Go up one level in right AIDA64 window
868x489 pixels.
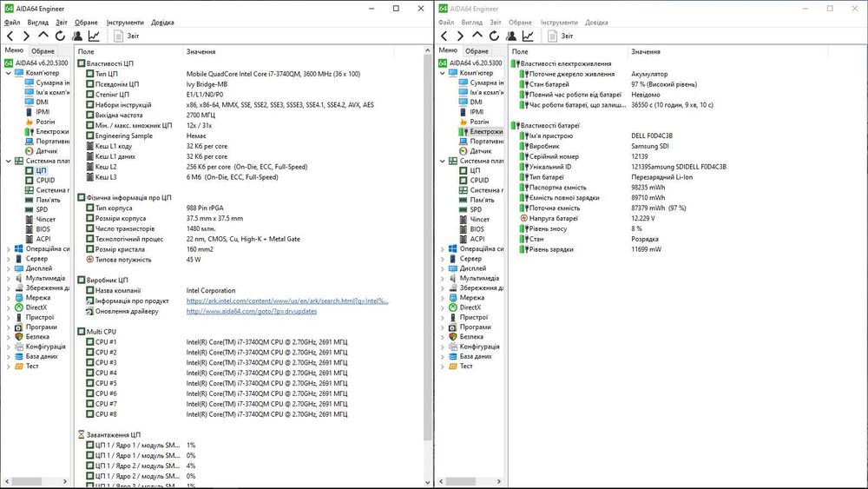(x=477, y=36)
